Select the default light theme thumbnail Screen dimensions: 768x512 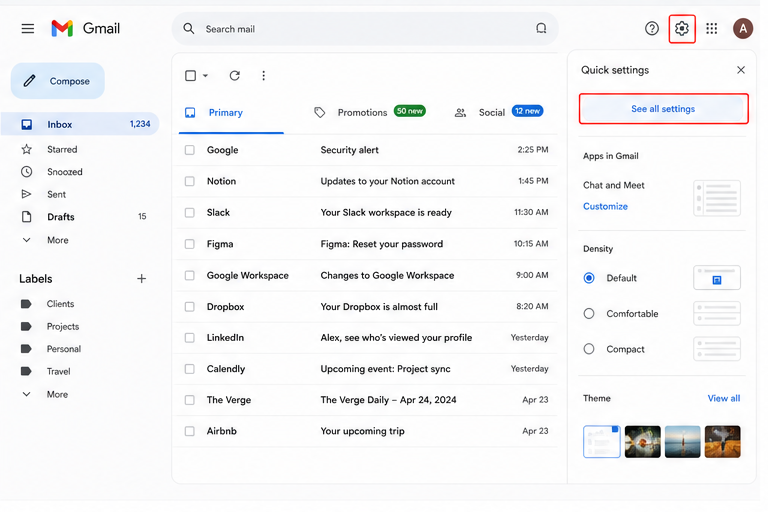pos(601,441)
